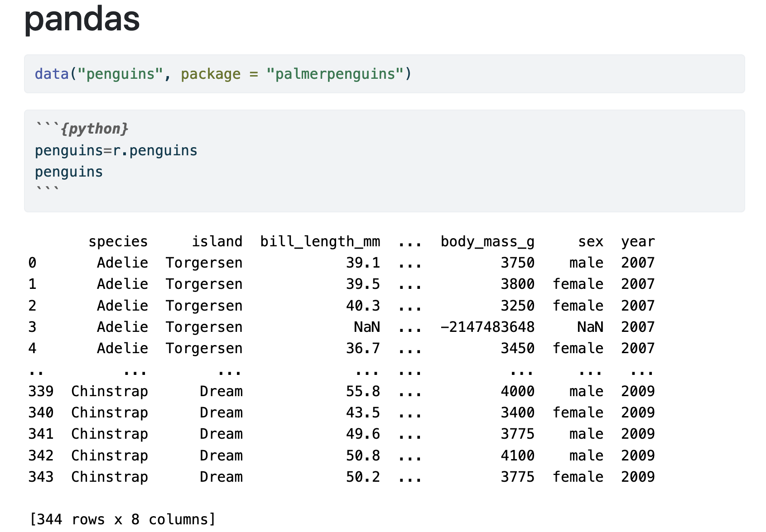766x532 pixels.
Task: Click the species column header
Action: pos(118,241)
